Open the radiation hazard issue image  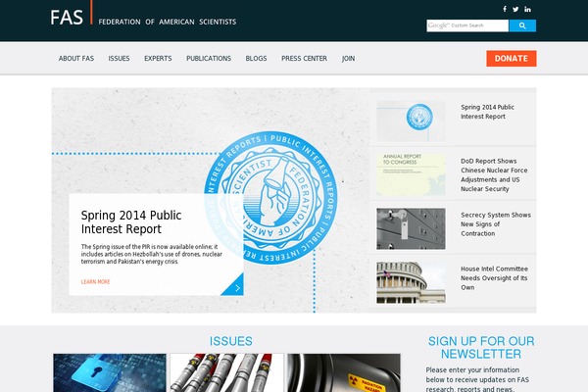click(344, 372)
